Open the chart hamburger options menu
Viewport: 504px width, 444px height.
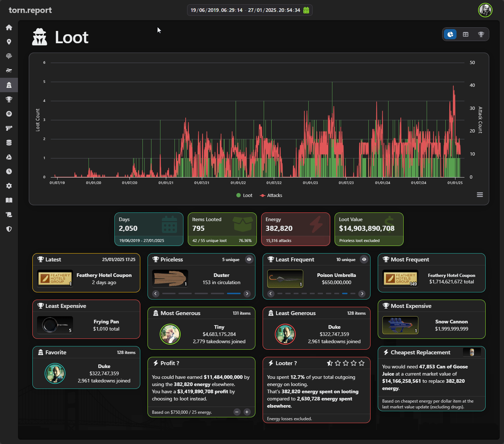coord(480,195)
